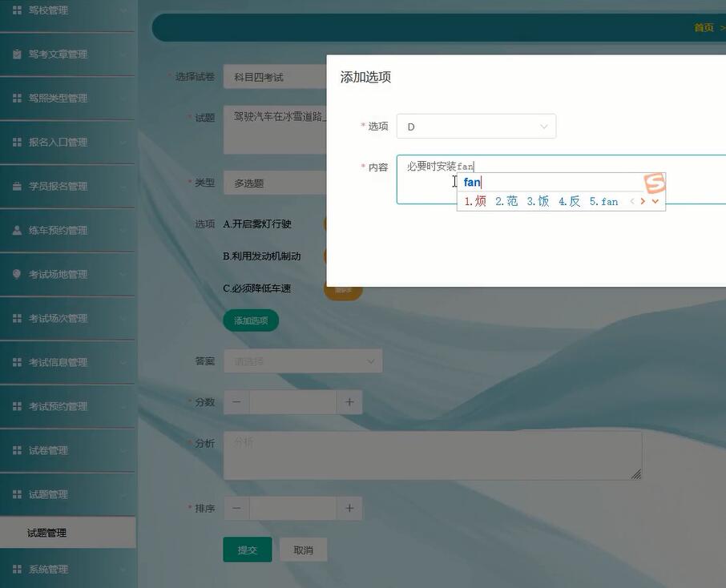Choose IME candidate 1.烦
Screen dimensions: 726x588
coord(475,201)
